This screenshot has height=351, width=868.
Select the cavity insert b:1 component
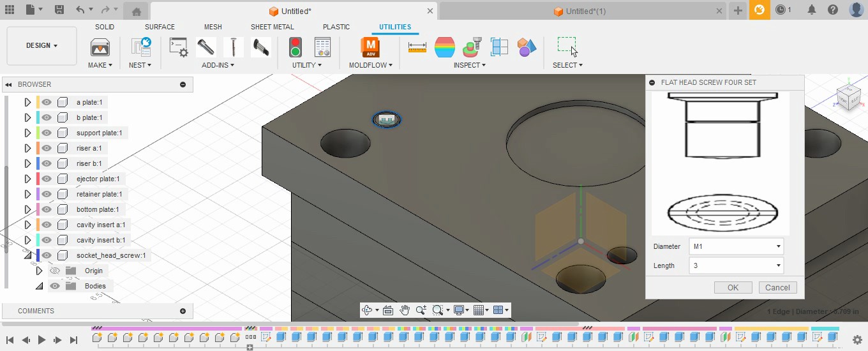(101, 240)
